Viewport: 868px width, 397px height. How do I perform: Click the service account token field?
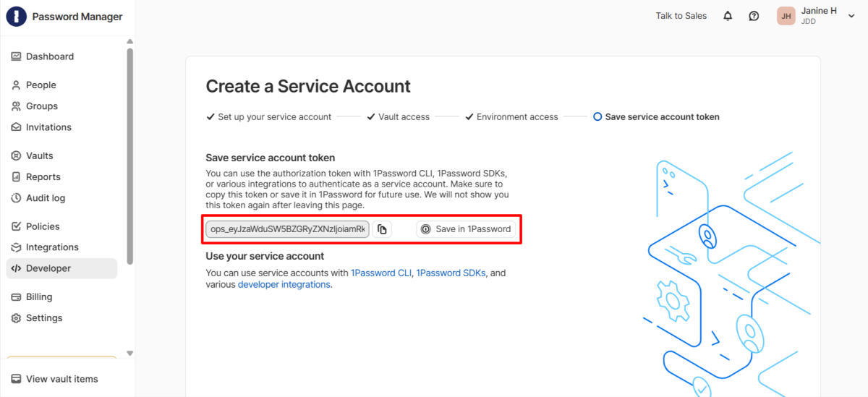tap(288, 229)
